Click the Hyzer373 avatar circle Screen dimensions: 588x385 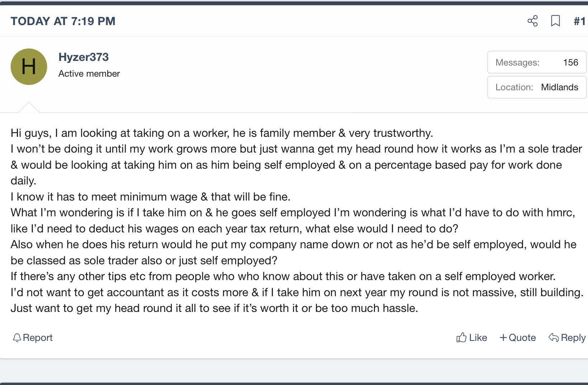click(29, 67)
